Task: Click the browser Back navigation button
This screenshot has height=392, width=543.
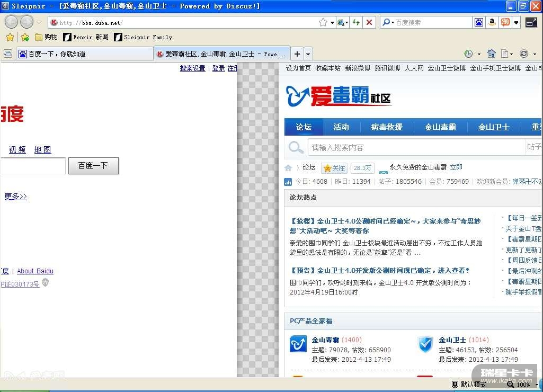Action: (11, 22)
